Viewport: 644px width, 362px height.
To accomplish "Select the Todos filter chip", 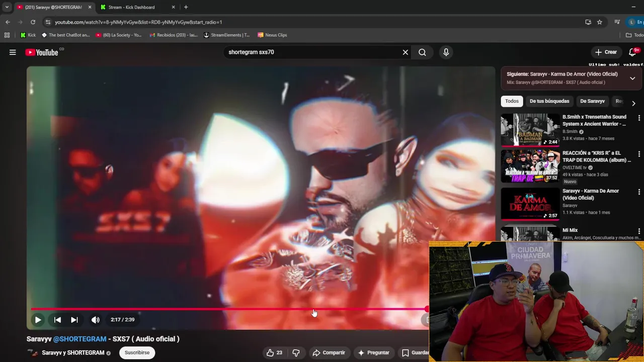I will coord(512,101).
